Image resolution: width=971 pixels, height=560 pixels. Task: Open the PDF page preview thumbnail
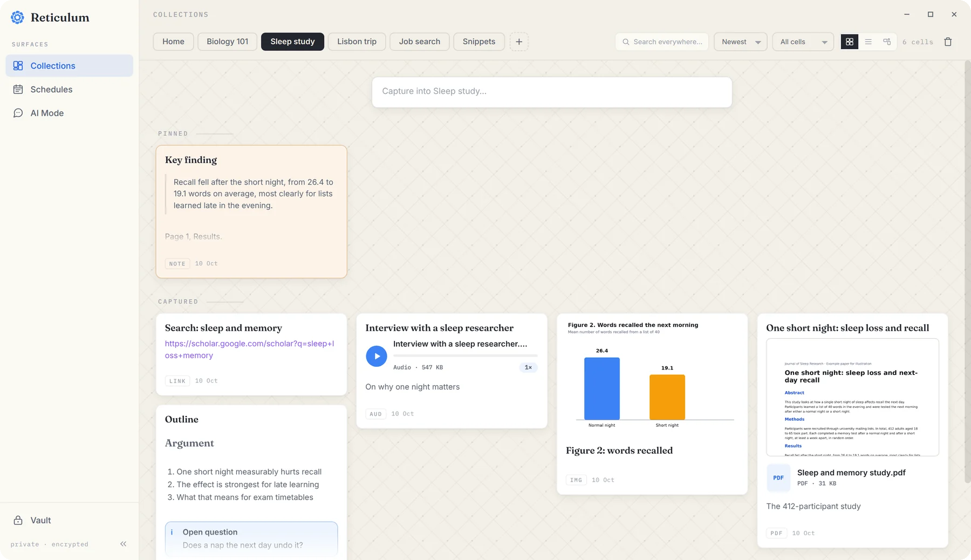[852, 397]
